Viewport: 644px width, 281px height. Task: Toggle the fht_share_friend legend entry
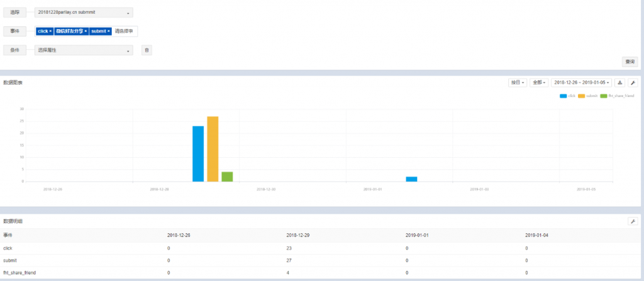[618, 96]
